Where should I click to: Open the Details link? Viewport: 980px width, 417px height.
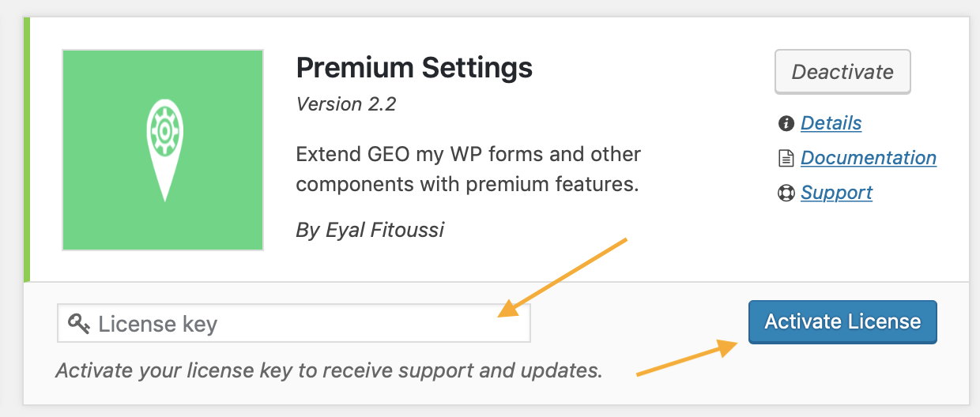click(x=831, y=123)
